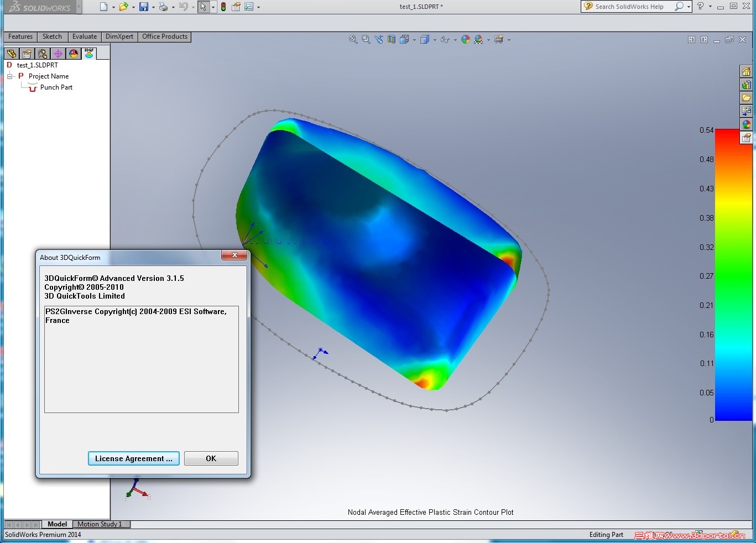This screenshot has width=756, height=543.
Task: Click Previous View icon
Action: pyautogui.click(x=379, y=39)
